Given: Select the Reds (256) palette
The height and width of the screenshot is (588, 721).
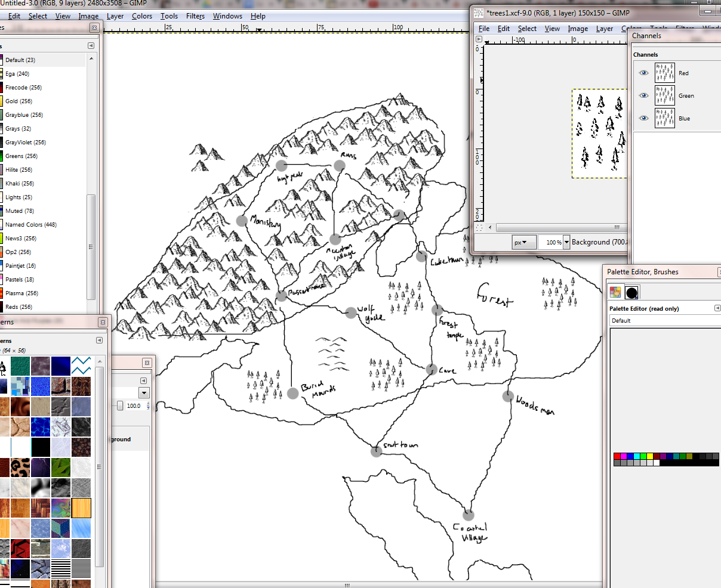Looking at the screenshot, I should (43, 307).
